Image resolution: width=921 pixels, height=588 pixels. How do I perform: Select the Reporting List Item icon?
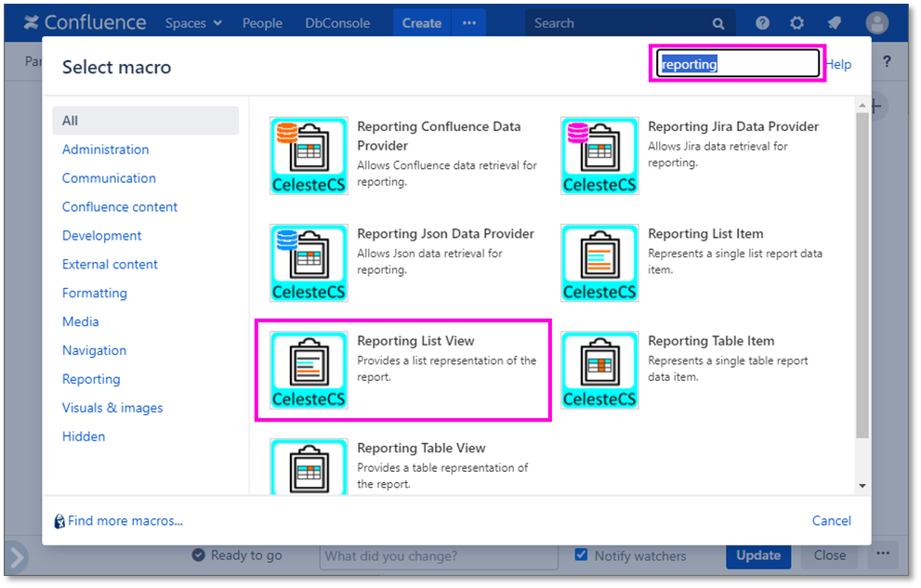[599, 263]
